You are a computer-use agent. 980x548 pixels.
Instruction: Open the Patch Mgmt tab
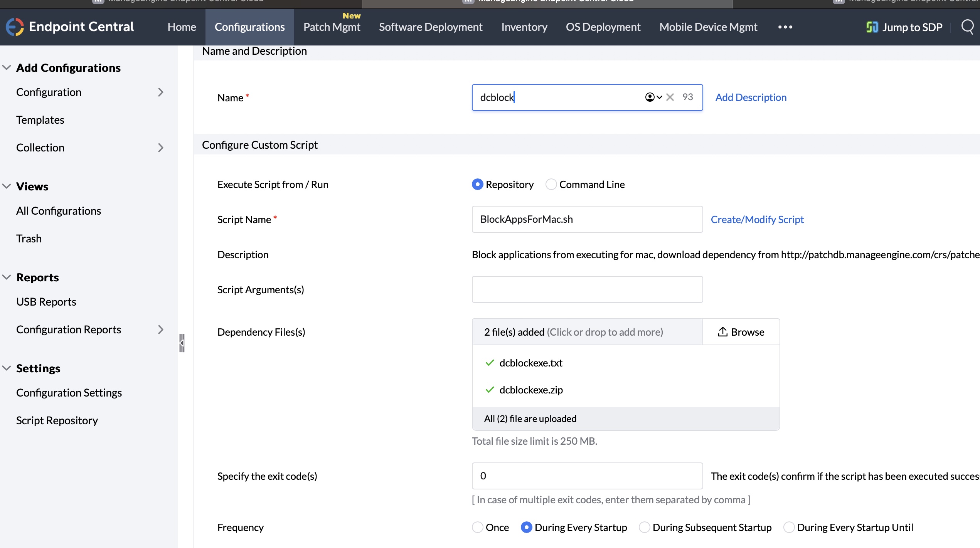point(332,27)
